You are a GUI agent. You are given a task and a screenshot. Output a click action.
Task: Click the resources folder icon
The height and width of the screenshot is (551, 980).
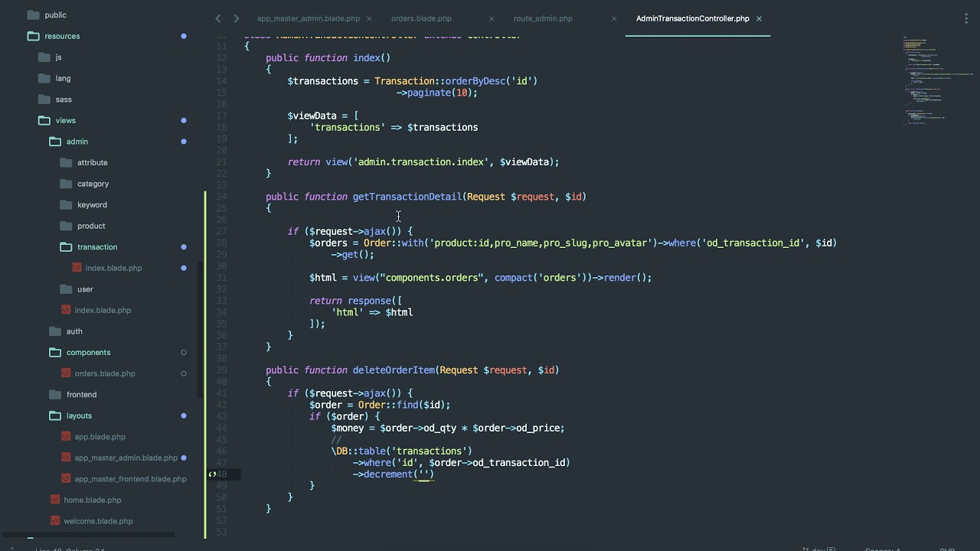pyautogui.click(x=33, y=36)
